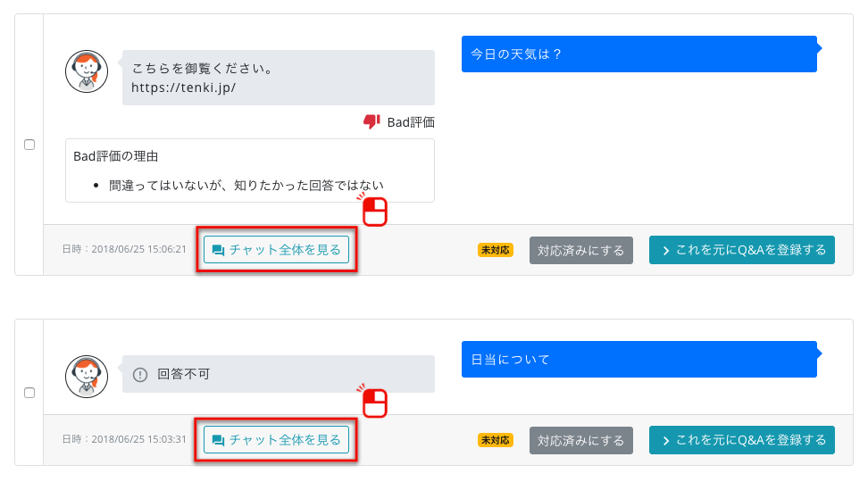Image resolution: width=868 pixels, height=482 pixels.
Task: Click the exclamation icon beside 回答不可
Action: coord(139,375)
